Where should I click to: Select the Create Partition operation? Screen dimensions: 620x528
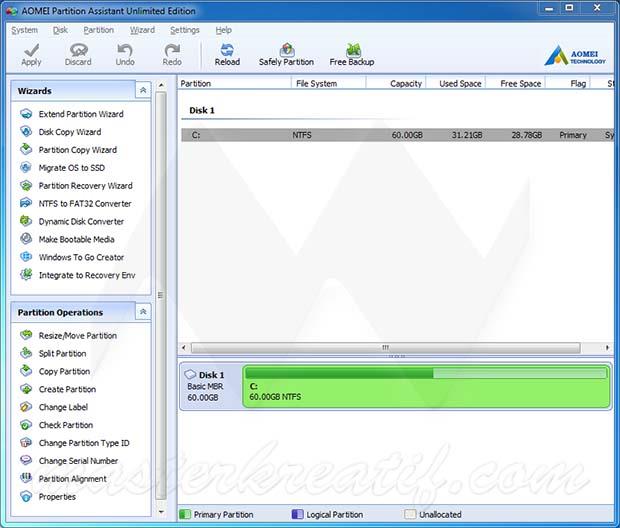[67, 389]
